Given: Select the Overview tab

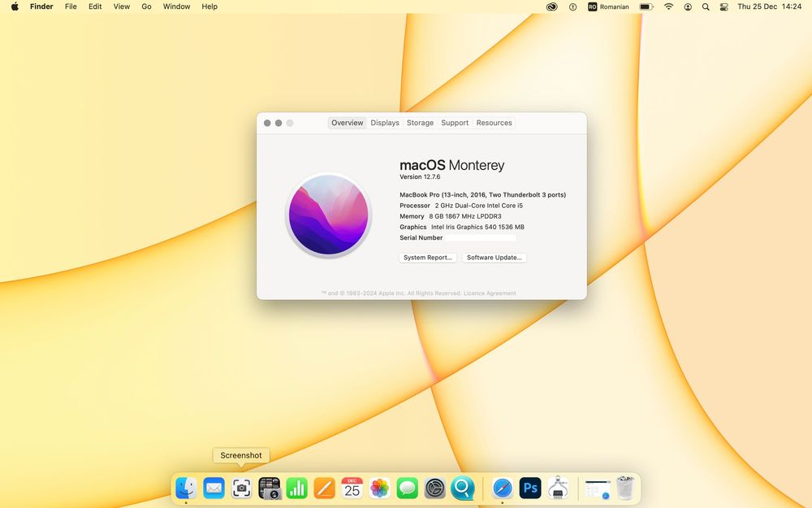Looking at the screenshot, I should pyautogui.click(x=347, y=123).
